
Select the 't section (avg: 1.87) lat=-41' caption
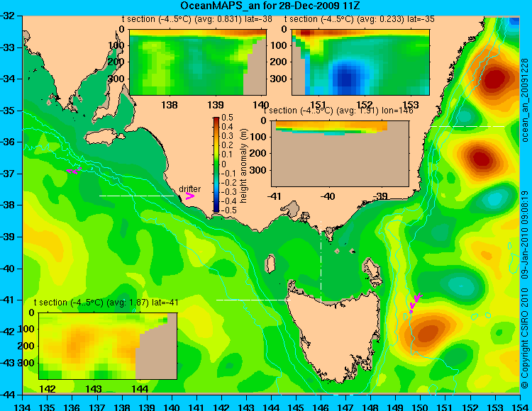pos(106,303)
